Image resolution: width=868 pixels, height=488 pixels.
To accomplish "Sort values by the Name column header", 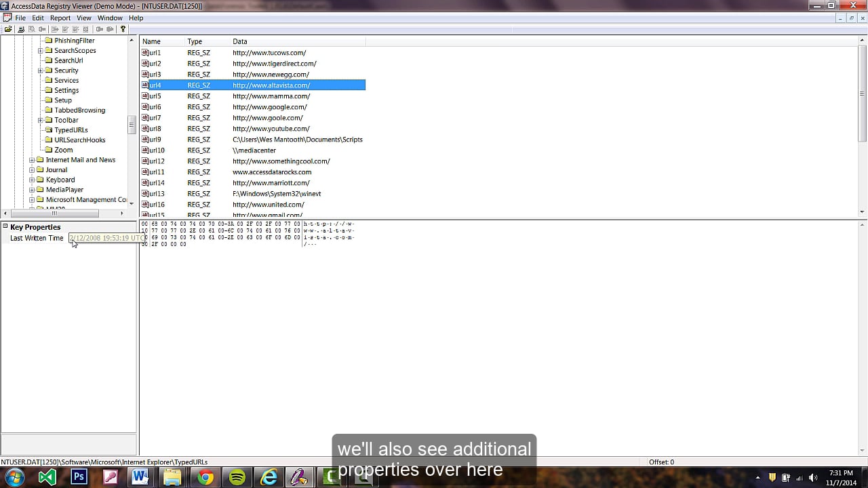I will pyautogui.click(x=162, y=41).
